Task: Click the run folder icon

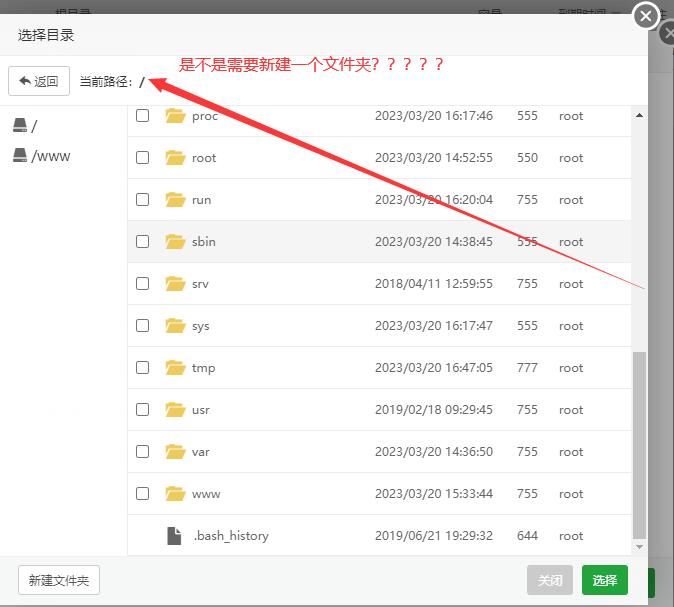Action: [175, 200]
